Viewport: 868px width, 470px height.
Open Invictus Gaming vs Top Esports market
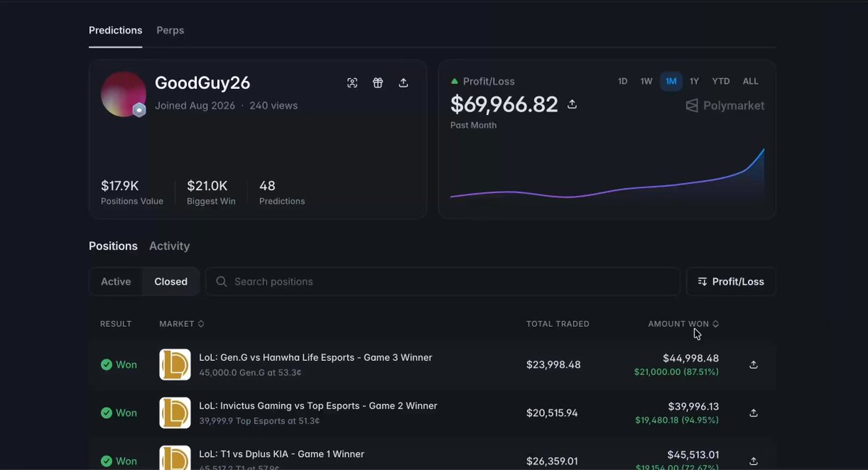[x=318, y=406]
